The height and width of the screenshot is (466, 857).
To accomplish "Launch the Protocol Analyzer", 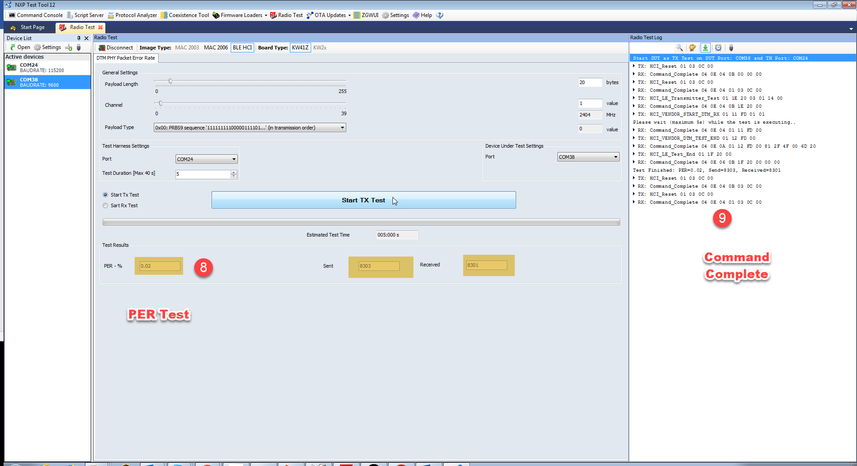I will tap(132, 15).
